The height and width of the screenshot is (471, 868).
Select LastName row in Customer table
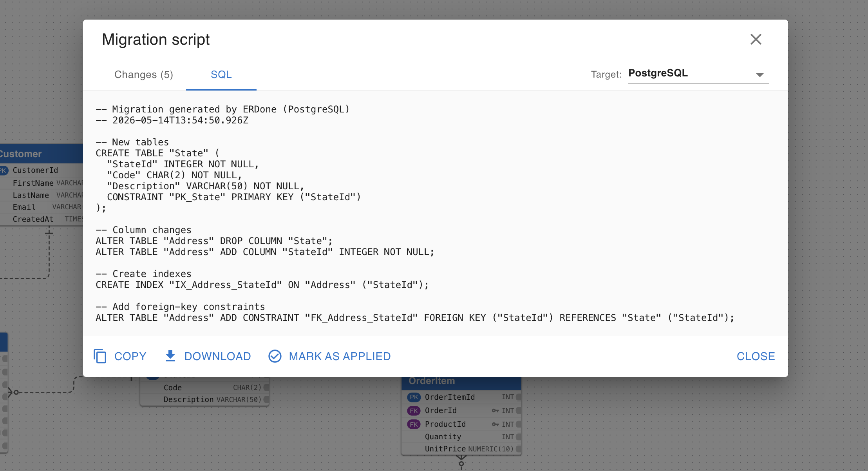pyautogui.click(x=42, y=195)
